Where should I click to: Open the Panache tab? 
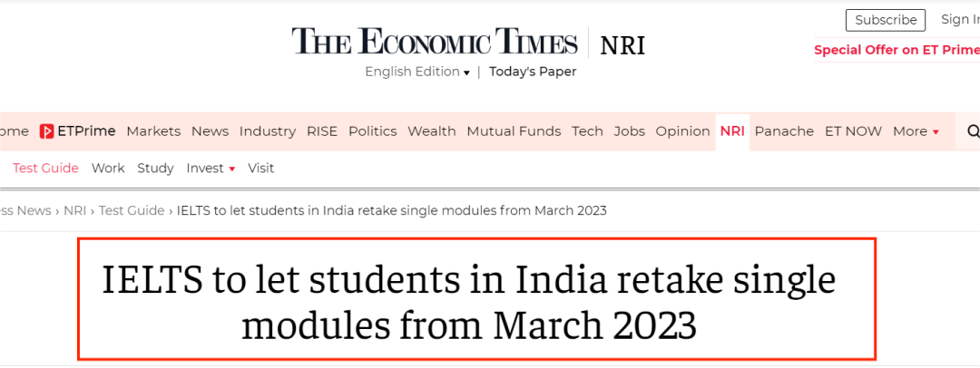click(784, 131)
